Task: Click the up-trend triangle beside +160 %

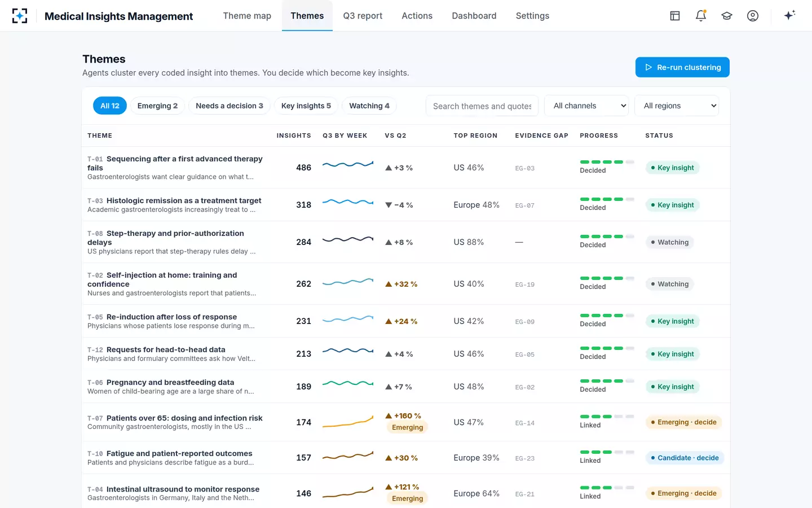Action: coord(389,416)
